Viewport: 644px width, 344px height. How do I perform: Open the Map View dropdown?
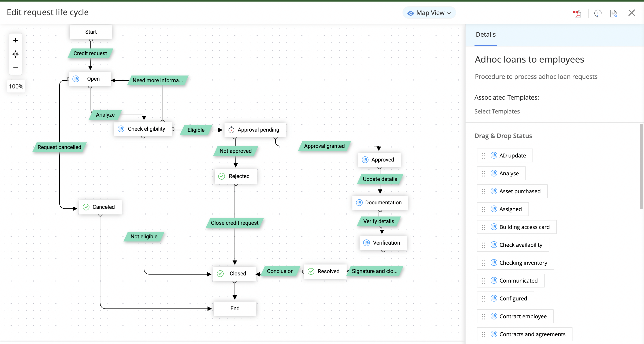coord(429,13)
